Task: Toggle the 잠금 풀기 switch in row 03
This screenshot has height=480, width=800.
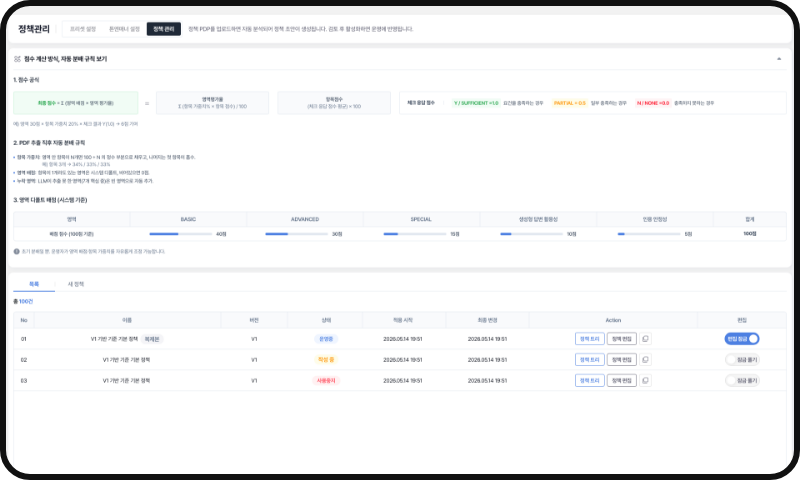Action: [x=742, y=381]
